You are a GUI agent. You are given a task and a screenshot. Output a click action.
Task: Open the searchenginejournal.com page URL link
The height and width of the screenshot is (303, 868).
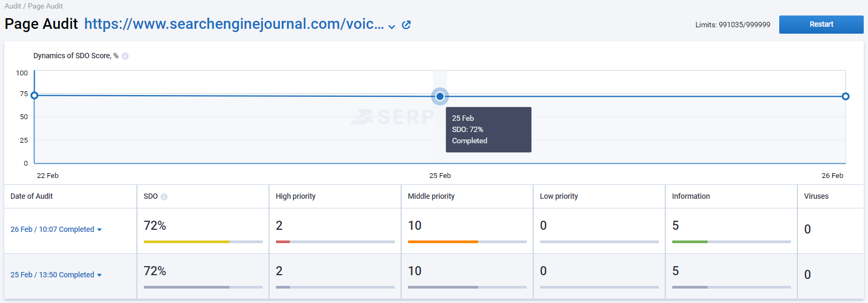tap(234, 24)
